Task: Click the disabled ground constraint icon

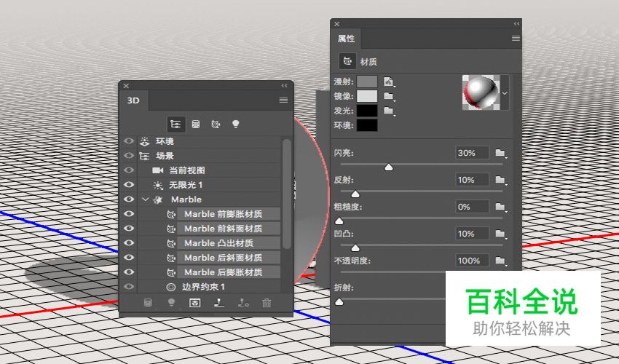Action: click(243, 303)
